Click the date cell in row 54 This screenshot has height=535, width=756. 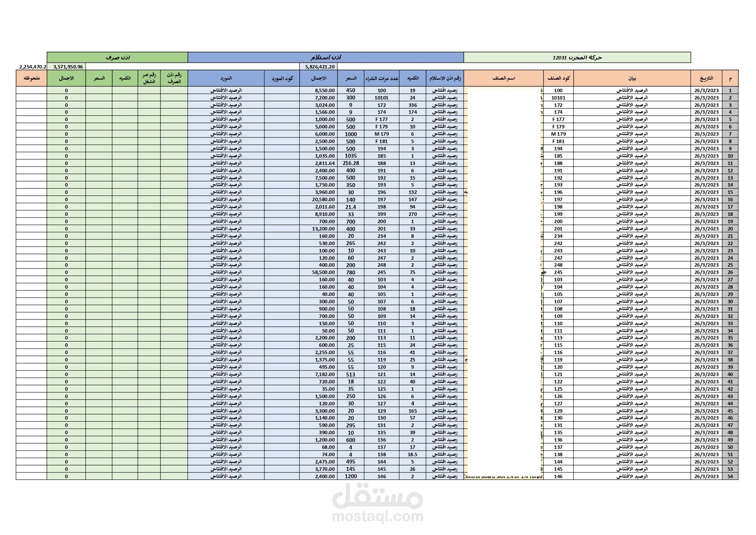click(x=706, y=476)
